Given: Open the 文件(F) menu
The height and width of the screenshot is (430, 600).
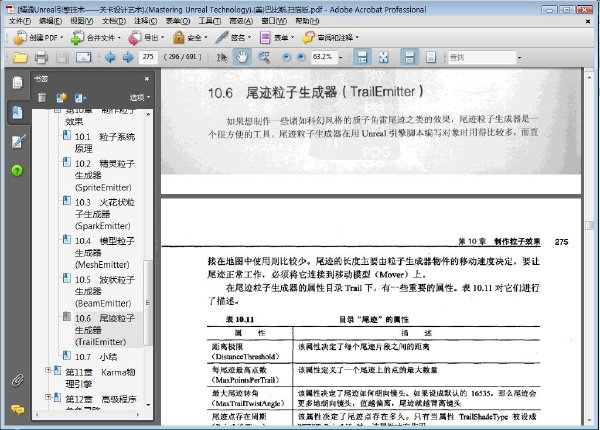Looking at the screenshot, I should tap(20, 21).
